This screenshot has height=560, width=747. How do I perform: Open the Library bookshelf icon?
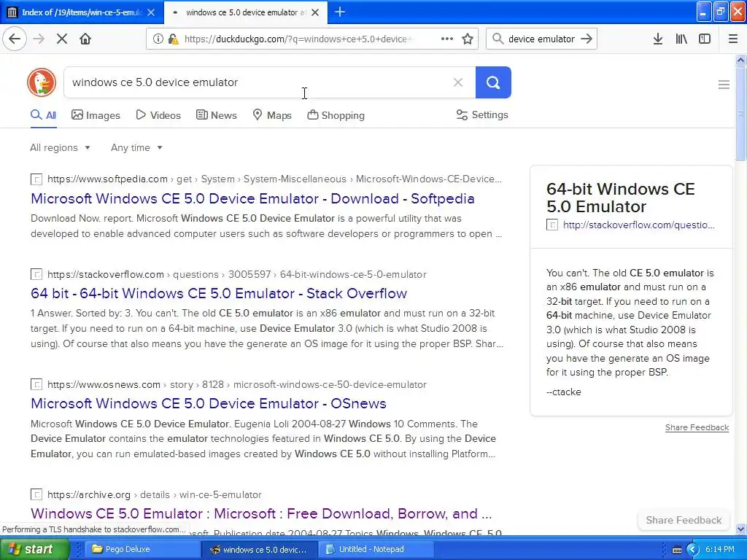tap(681, 39)
